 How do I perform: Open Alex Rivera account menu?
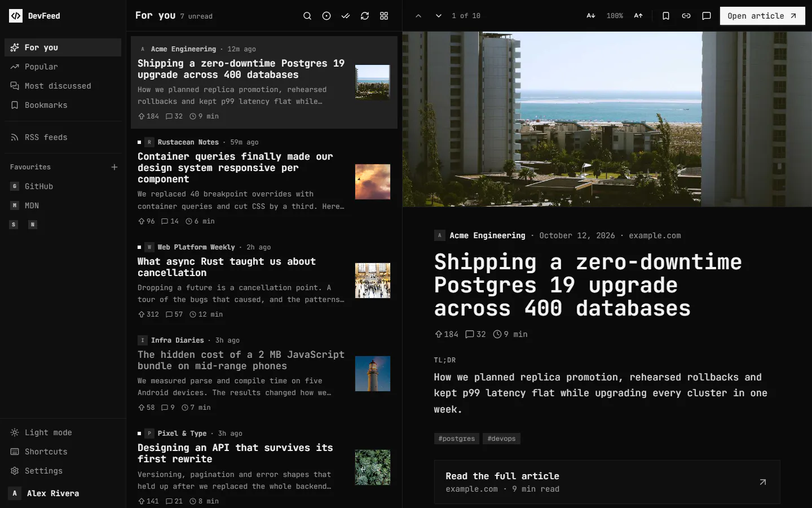(x=63, y=493)
